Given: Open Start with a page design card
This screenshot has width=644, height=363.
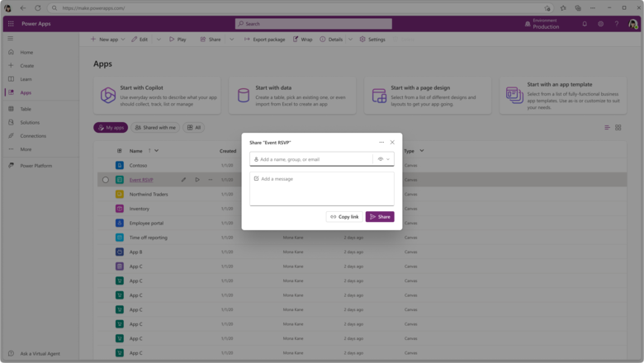Looking at the screenshot, I should (428, 95).
